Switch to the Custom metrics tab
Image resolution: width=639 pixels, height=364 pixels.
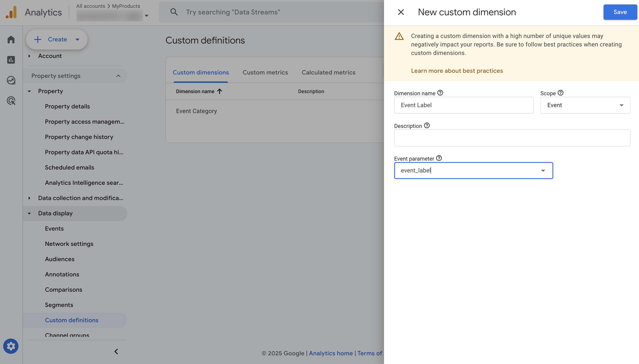[265, 72]
